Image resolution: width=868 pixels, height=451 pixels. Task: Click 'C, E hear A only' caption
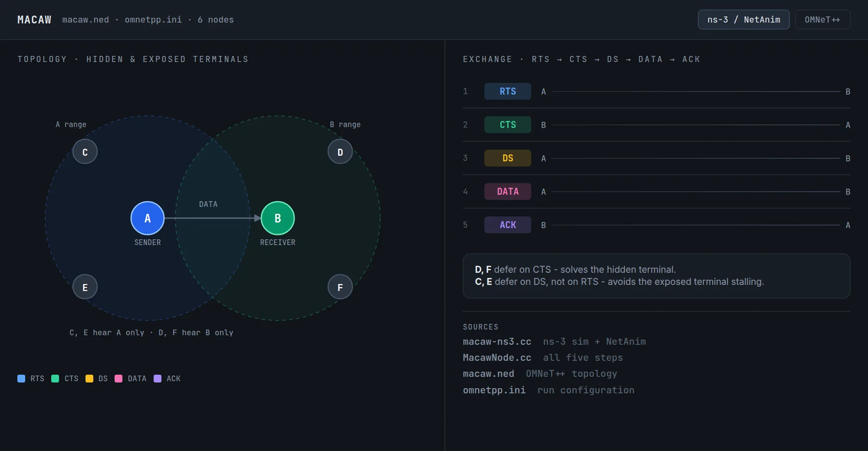[x=107, y=333]
